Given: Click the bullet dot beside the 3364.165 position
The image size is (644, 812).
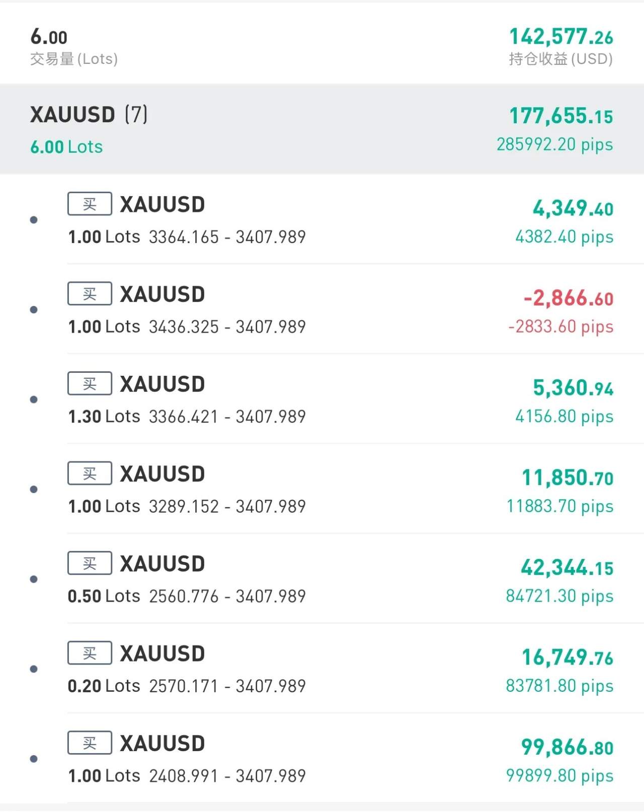Looking at the screenshot, I should pos(34,220).
